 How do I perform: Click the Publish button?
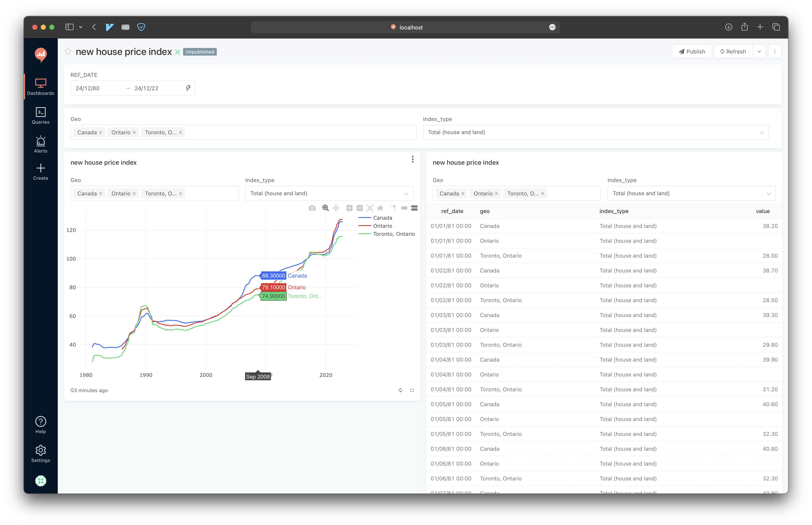pos(692,52)
